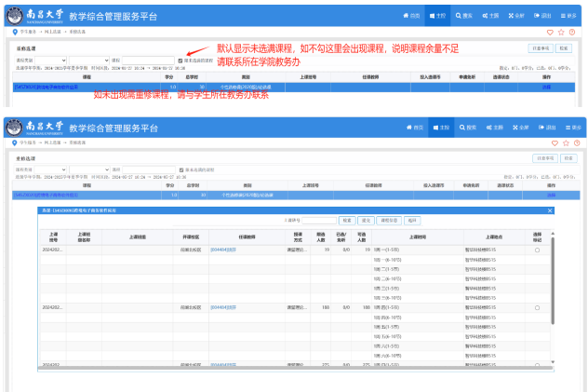Image resolution: width=588 pixels, height=392 pixels.
Task: Toggle the 显示未选课的课程 checkbox the red arrow points to
Action: [x=180, y=61]
